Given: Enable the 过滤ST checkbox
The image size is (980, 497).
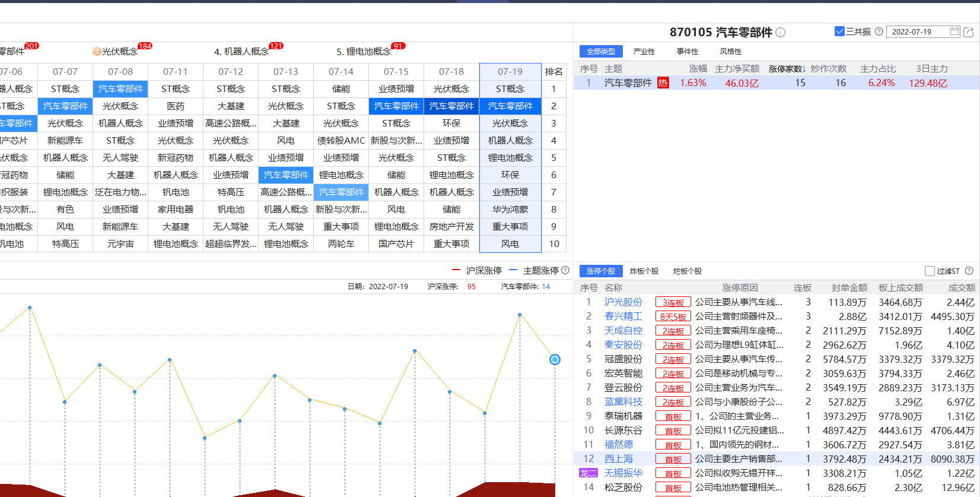Looking at the screenshot, I should [x=930, y=271].
